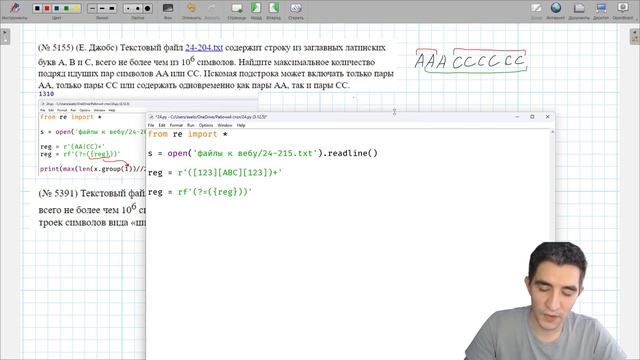Screen dimensions: 640x360
Task: Select the blue pen color
Action: pos(57,8)
